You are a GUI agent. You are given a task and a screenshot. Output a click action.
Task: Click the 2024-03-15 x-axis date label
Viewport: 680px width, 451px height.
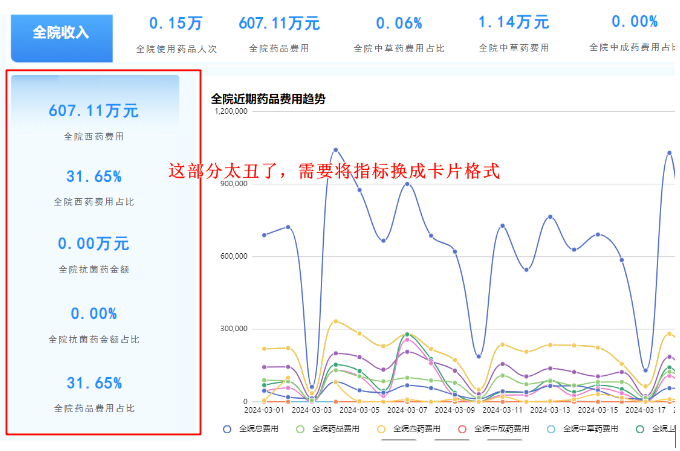pos(598,410)
